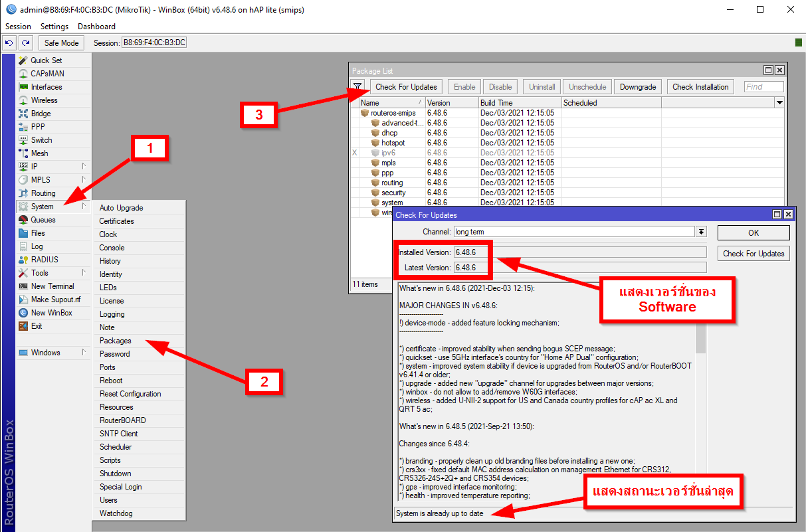
Task: Click the Downgrade button
Action: pyautogui.click(x=638, y=87)
